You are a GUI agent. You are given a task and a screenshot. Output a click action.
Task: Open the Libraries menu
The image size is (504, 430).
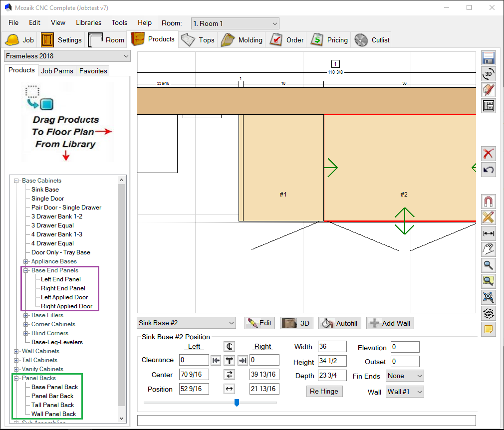pyautogui.click(x=88, y=22)
